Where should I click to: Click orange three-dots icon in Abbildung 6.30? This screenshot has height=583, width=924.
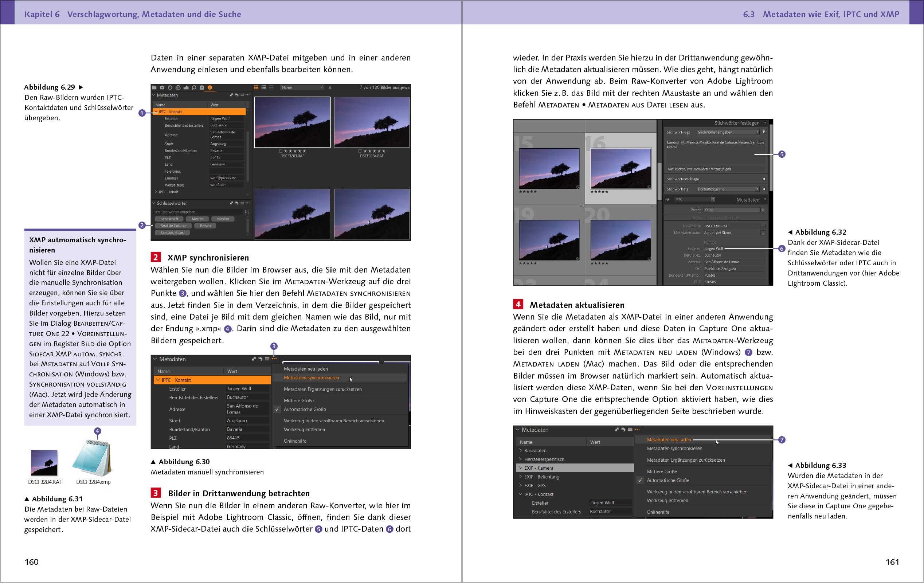pos(274,359)
